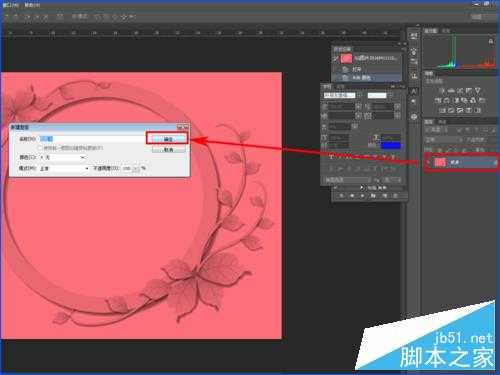Click the Brightness/Contrast adjustment icon
This screenshot has height=375, width=500.
442,91
